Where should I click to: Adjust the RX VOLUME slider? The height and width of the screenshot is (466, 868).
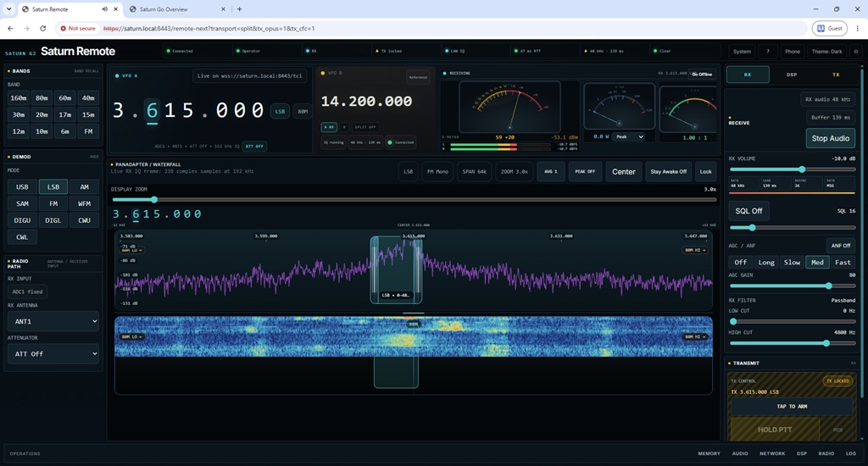coord(793,169)
